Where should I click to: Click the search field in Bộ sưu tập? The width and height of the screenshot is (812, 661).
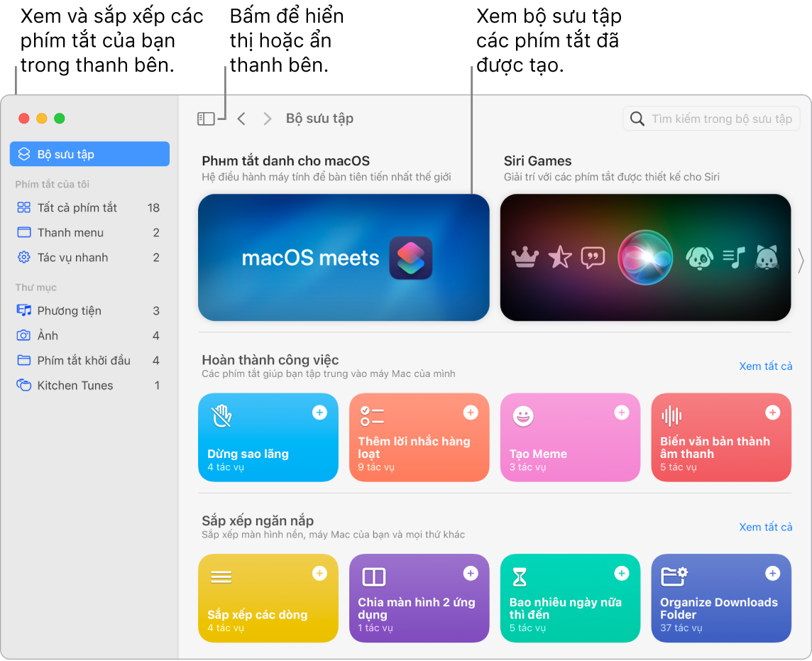pos(711,119)
